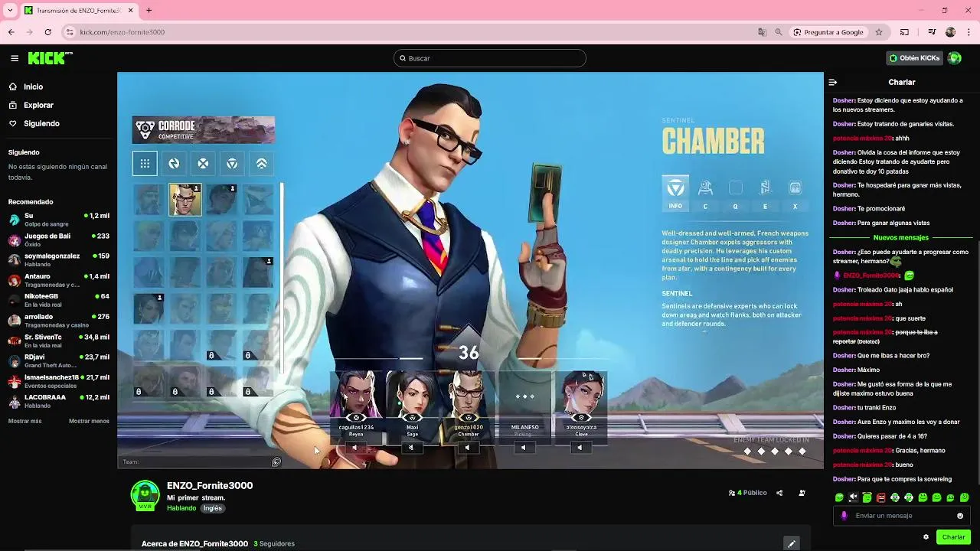This screenshot has width=980, height=551.
Task: Select Chamber's E ability tab
Action: [765, 193]
